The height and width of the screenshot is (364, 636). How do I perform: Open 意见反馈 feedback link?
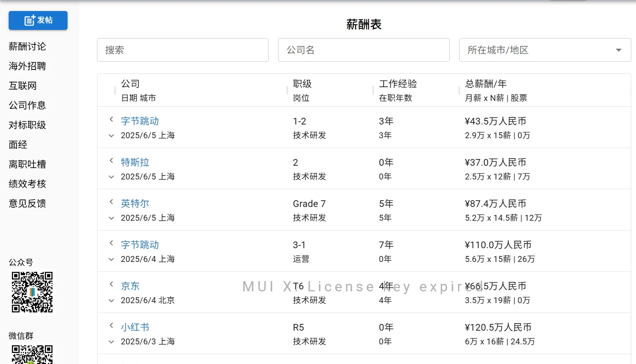point(27,203)
